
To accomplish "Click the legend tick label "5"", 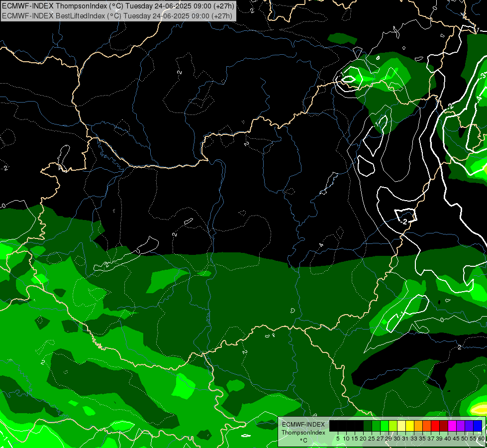I will click(338, 439).
